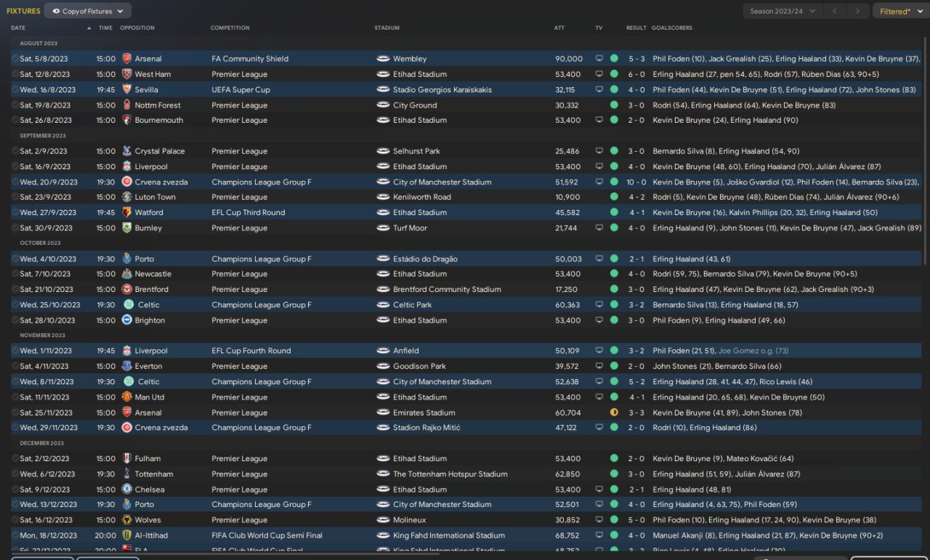930x560 pixels.
Task: Click the Stadium column header
Action: point(387,28)
